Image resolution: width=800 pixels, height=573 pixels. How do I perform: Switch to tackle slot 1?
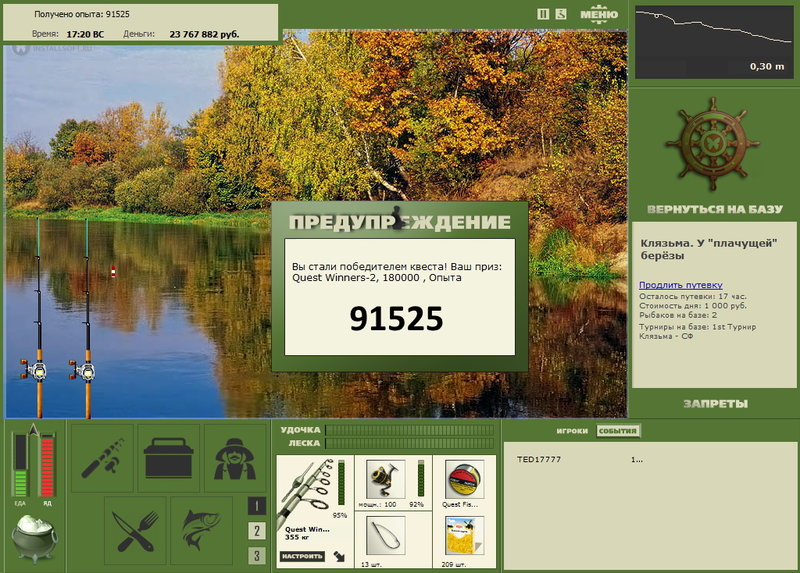pyautogui.click(x=257, y=506)
